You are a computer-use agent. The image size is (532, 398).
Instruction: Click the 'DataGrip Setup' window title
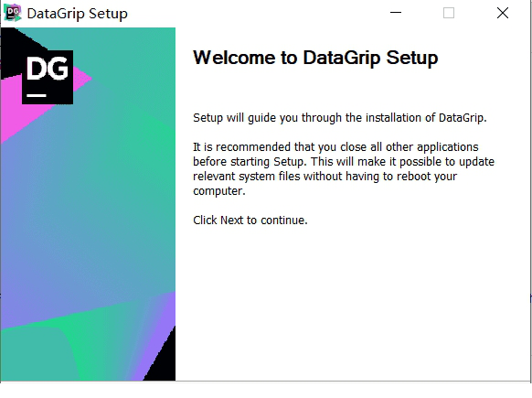pos(78,14)
